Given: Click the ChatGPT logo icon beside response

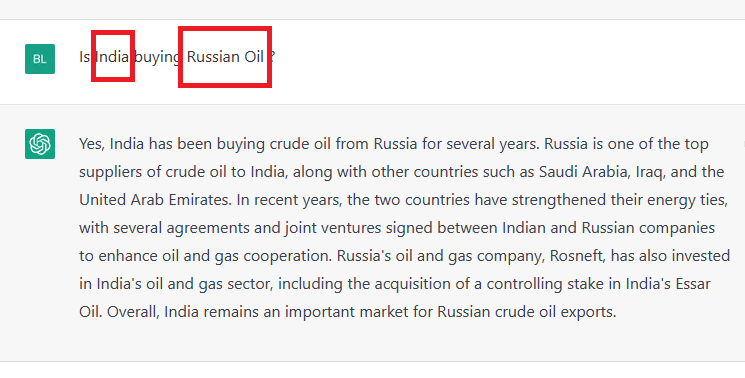Looking at the screenshot, I should (x=40, y=144).
